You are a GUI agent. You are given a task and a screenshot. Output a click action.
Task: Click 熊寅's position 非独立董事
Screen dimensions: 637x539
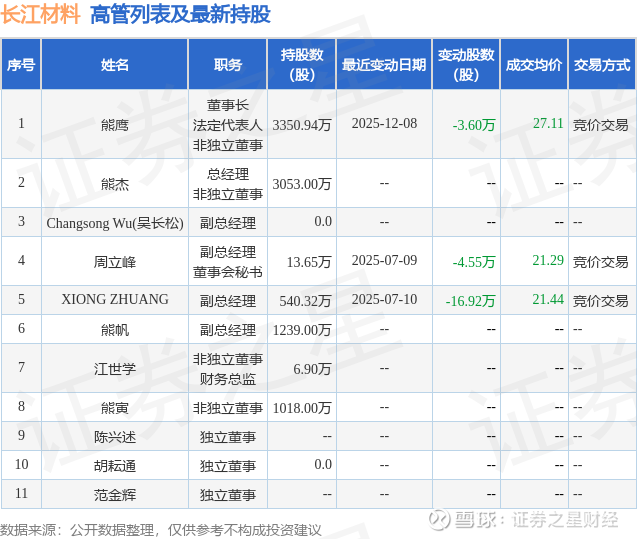click(228, 408)
